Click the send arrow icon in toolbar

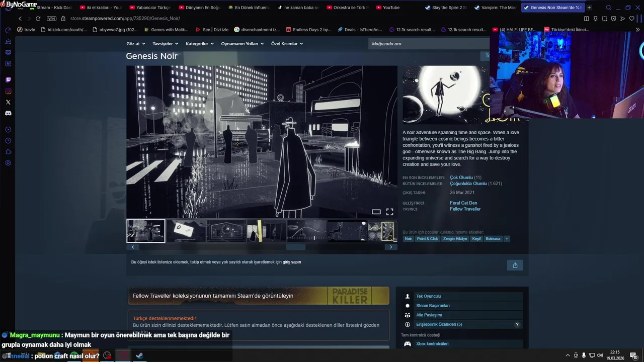point(622,19)
